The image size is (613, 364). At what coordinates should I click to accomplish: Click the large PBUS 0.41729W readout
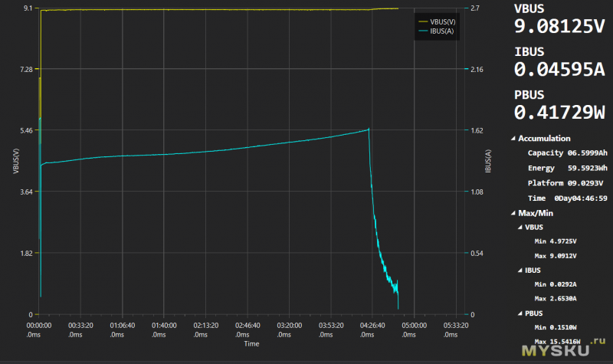point(559,112)
